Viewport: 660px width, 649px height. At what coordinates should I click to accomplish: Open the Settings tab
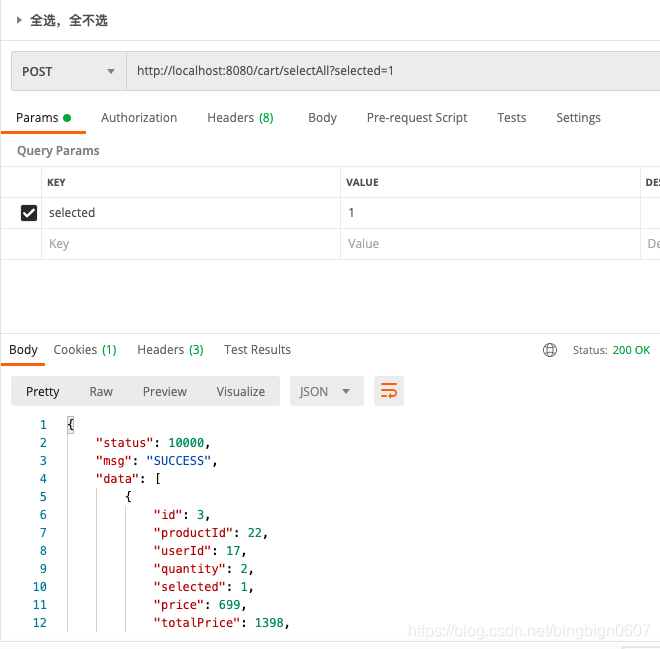click(x=578, y=118)
